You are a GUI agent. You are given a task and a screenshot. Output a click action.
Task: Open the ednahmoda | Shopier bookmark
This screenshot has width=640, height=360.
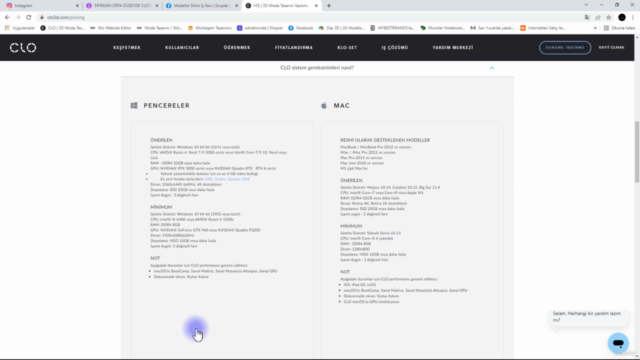pyautogui.click(x=260, y=28)
